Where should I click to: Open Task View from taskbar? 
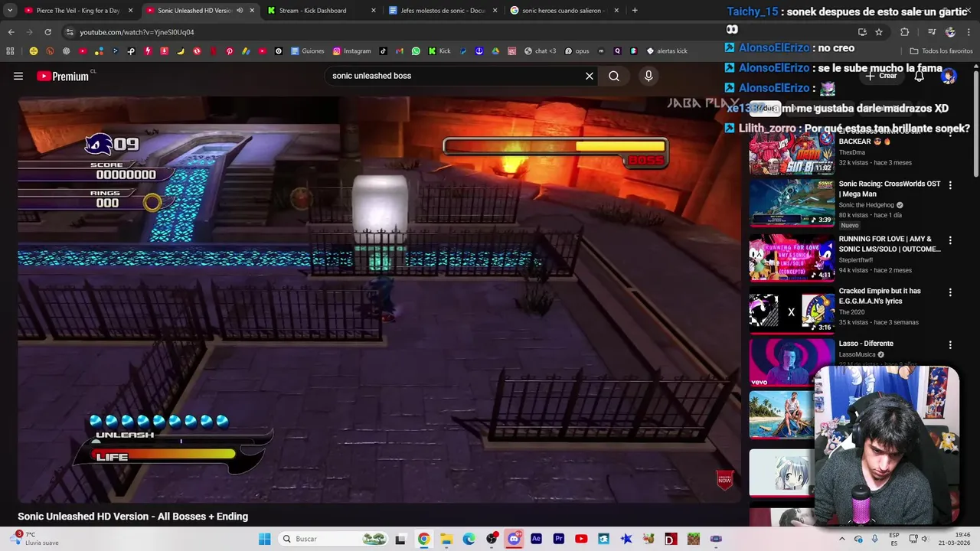point(400,539)
